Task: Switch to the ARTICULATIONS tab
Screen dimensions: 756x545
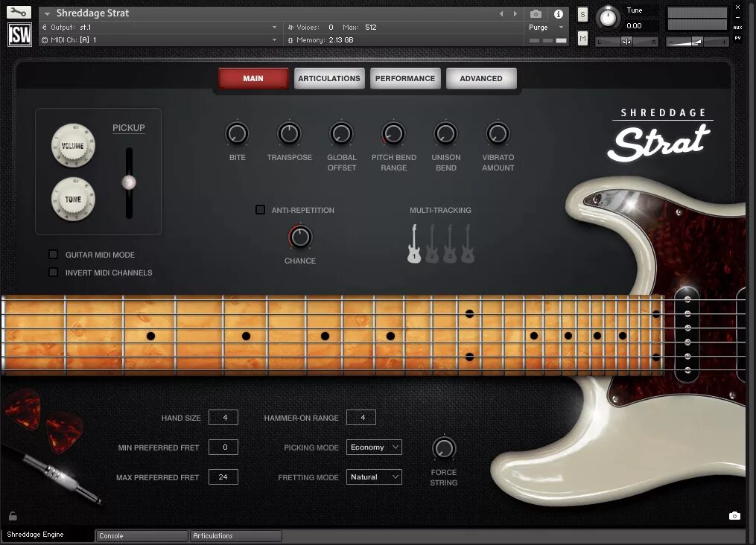Action: tap(329, 77)
